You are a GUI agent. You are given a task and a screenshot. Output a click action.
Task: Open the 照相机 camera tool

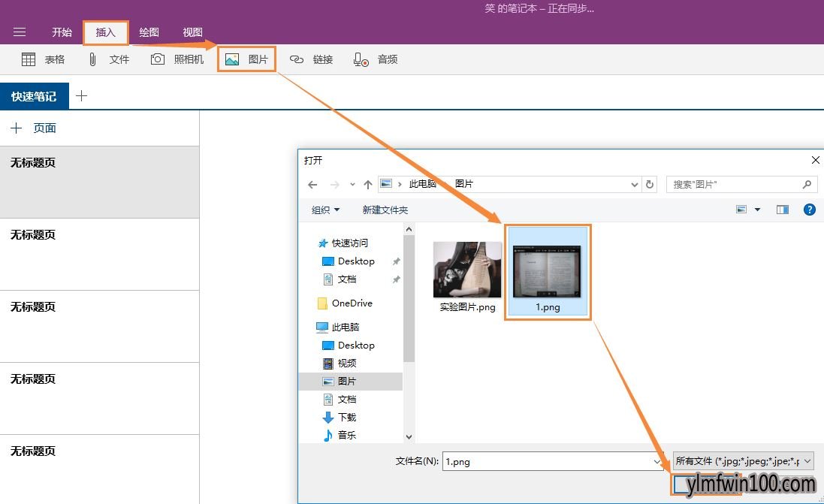pyautogui.click(x=177, y=59)
